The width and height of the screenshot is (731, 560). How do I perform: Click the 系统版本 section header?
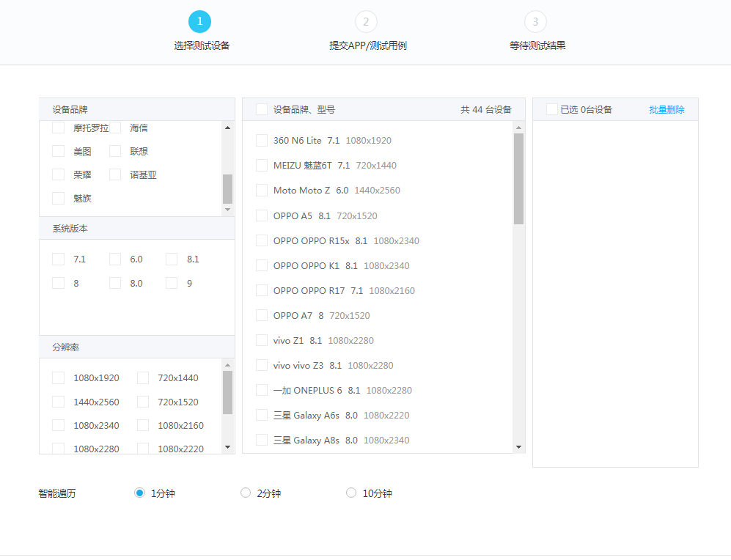(137, 228)
